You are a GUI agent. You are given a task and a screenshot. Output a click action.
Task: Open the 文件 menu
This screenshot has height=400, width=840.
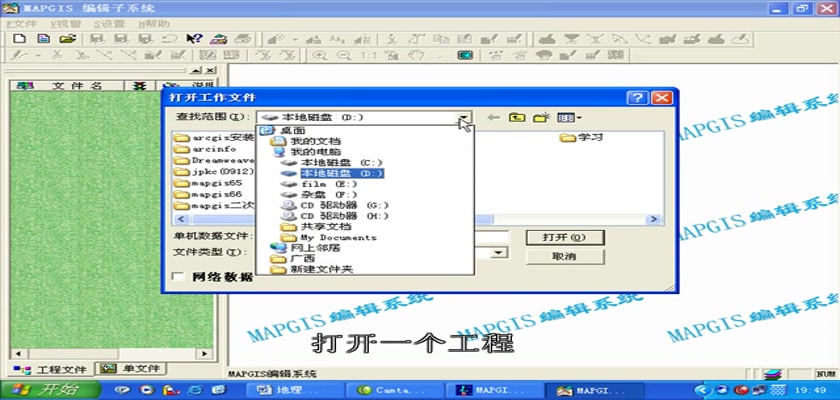21,24
